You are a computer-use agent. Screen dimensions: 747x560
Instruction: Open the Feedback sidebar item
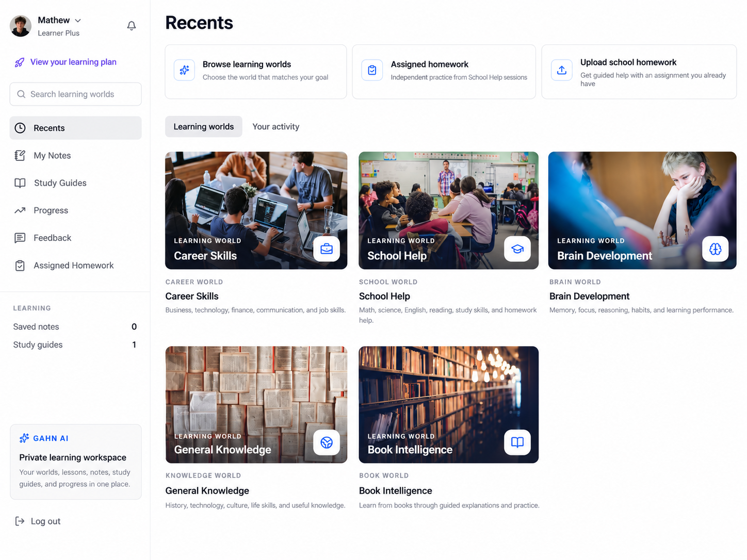pos(76,238)
